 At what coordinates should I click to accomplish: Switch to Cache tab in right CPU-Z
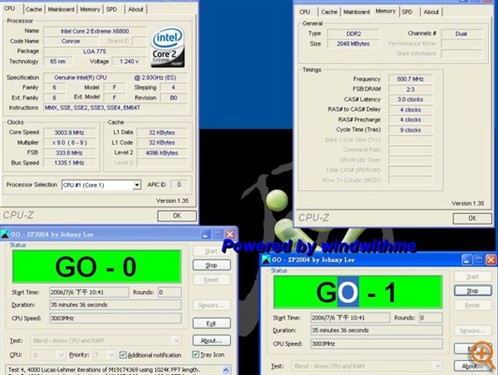[329, 12]
